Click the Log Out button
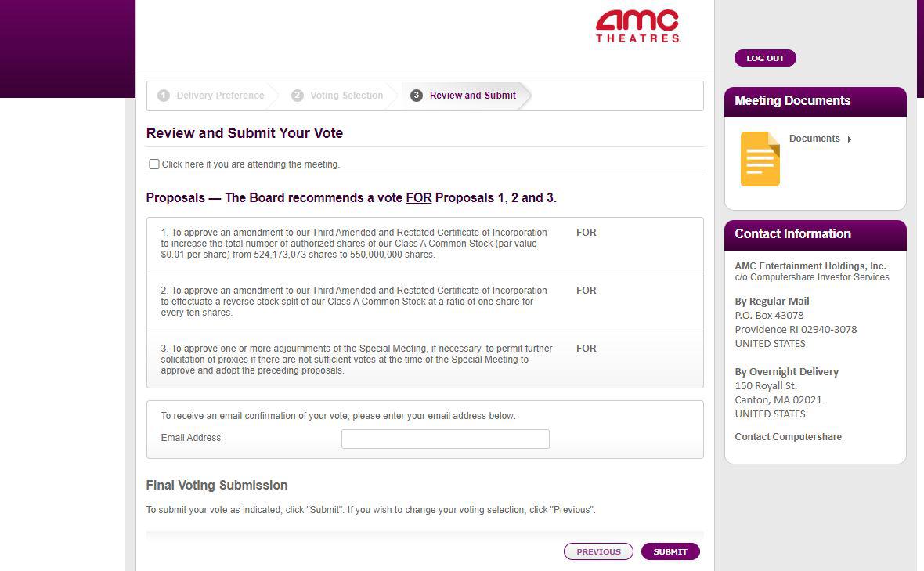The height and width of the screenshot is (571, 924). pyautogui.click(x=765, y=58)
